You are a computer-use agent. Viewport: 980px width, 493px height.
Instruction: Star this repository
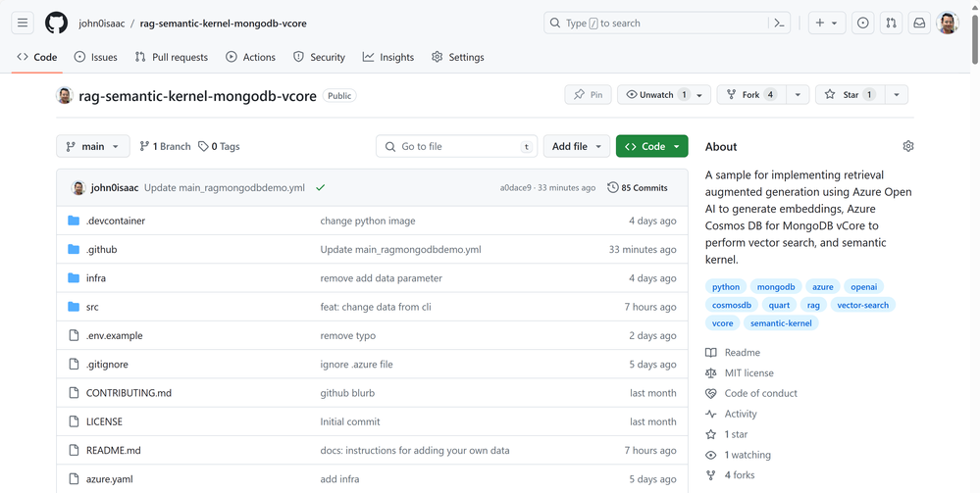(x=850, y=95)
